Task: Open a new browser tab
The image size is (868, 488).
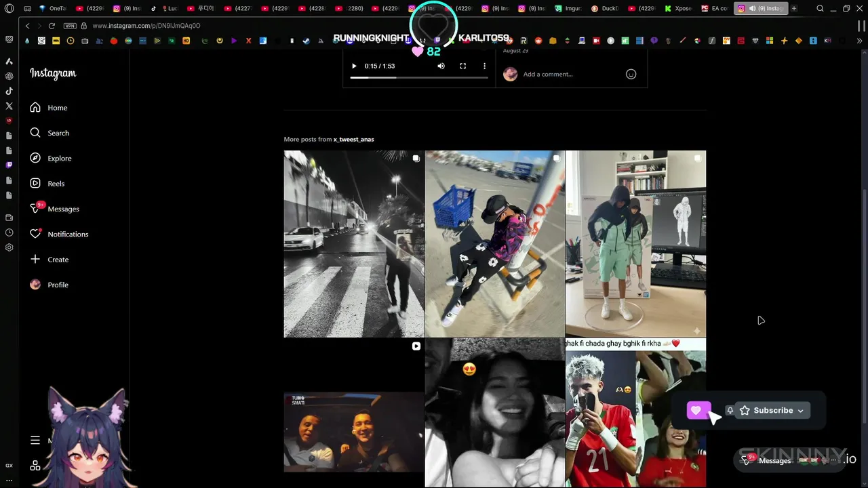Action: [793, 9]
